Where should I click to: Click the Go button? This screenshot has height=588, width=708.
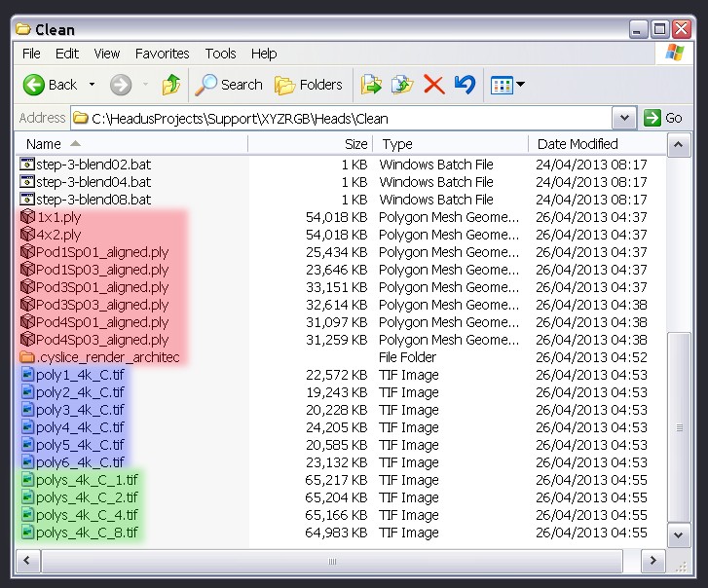tap(663, 118)
